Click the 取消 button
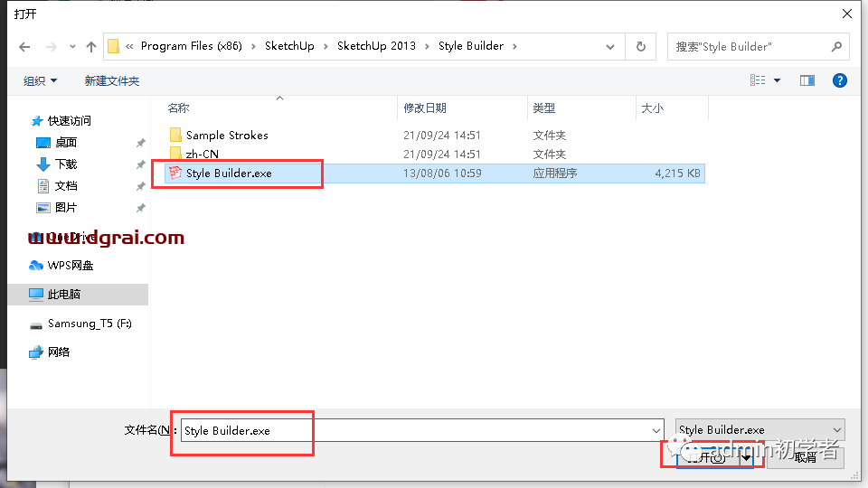868x488 pixels. [x=806, y=457]
